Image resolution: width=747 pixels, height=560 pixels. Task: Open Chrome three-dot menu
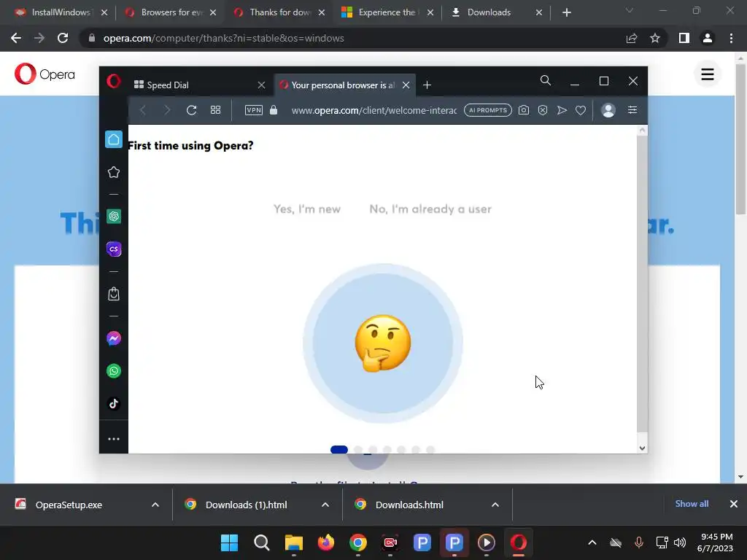731,38
